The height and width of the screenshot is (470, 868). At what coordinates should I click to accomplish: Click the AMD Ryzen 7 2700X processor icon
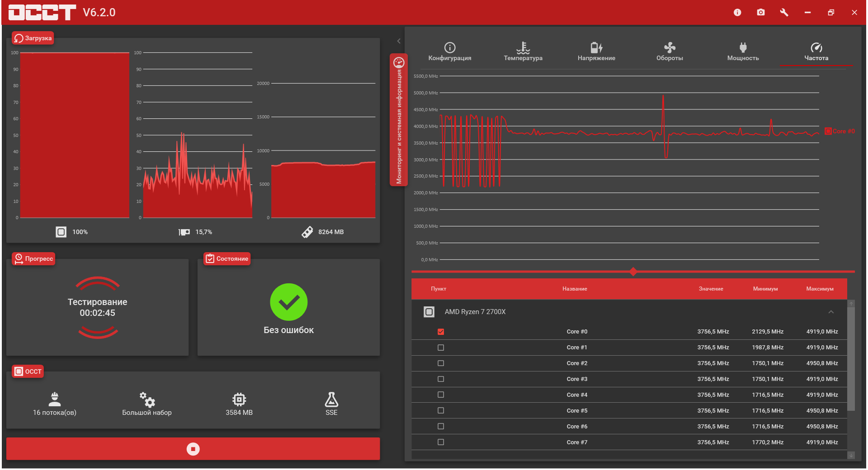tap(429, 312)
